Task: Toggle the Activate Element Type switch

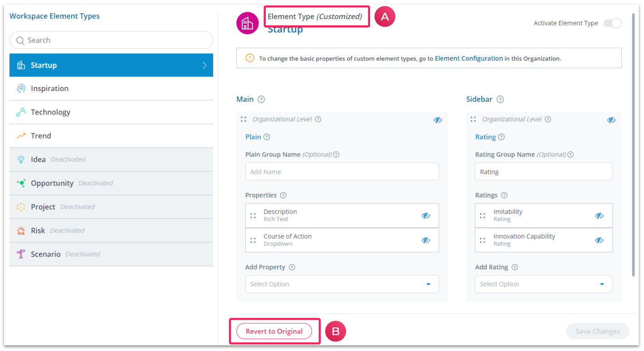Action: click(612, 23)
